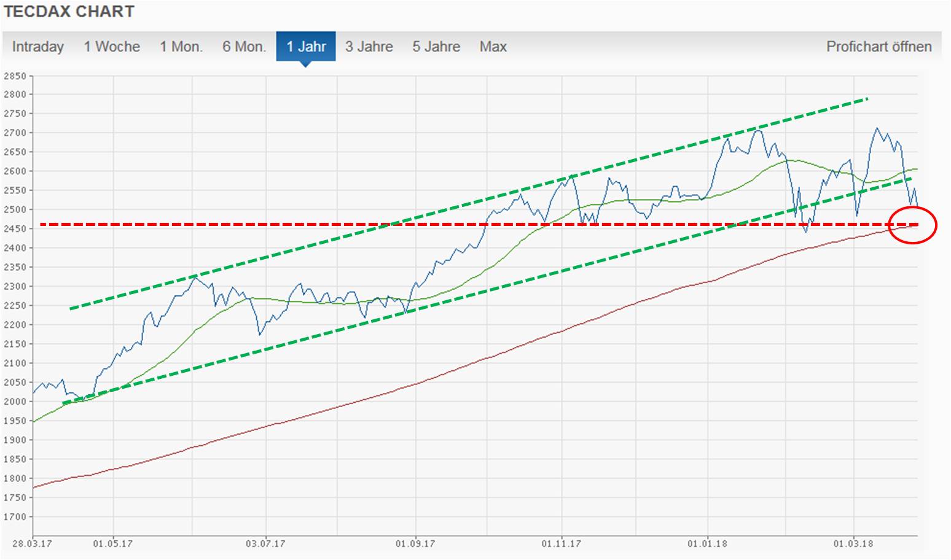Select the 2450 y-axis label
Screen dimensions: 951x560
[15, 229]
